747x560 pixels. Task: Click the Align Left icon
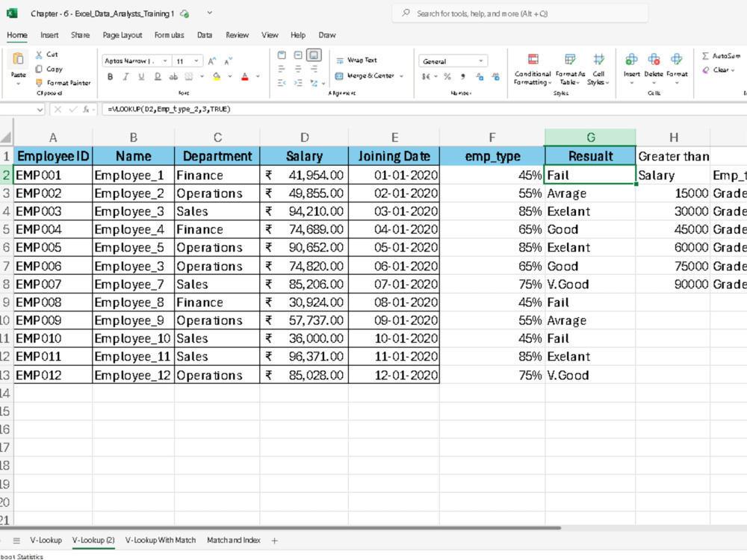click(282, 69)
